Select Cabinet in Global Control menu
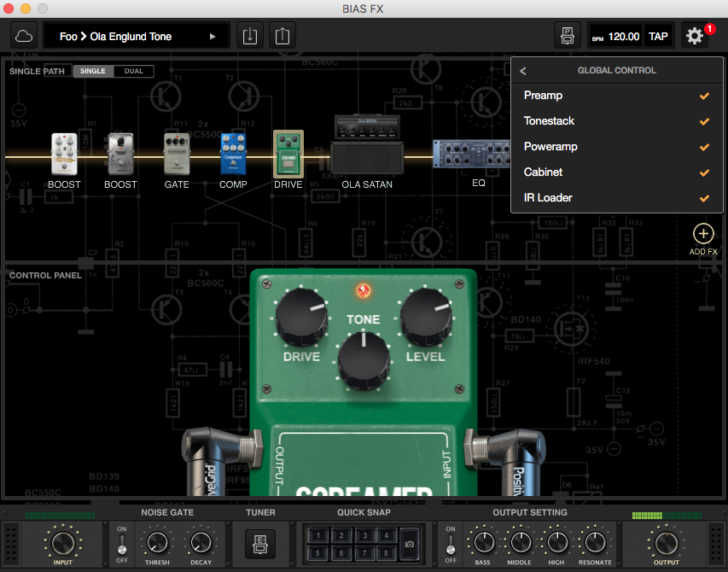Screen dimensions: 728x572 click(616, 172)
